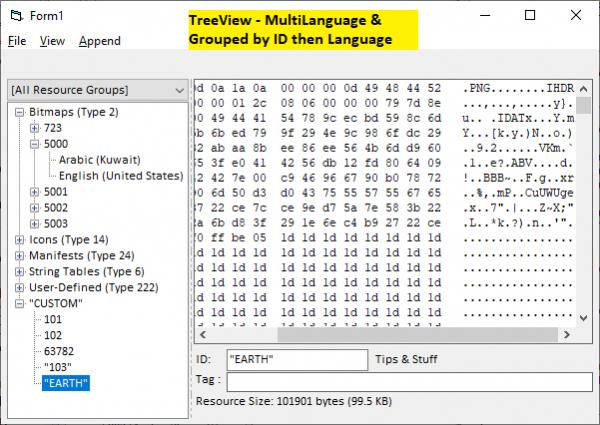This screenshot has height=425, width=600.
Task: Expand the Icons (Type 14) node
Action: 19,240
